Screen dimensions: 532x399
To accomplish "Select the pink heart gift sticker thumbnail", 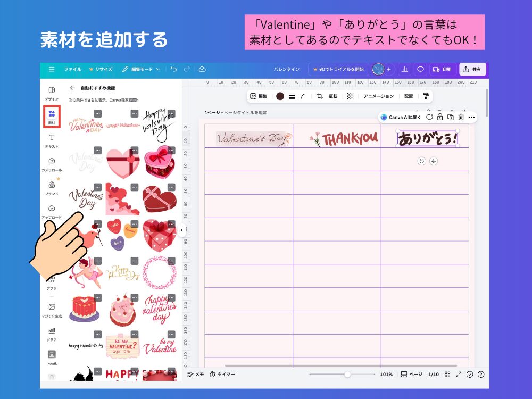I will (x=122, y=162).
